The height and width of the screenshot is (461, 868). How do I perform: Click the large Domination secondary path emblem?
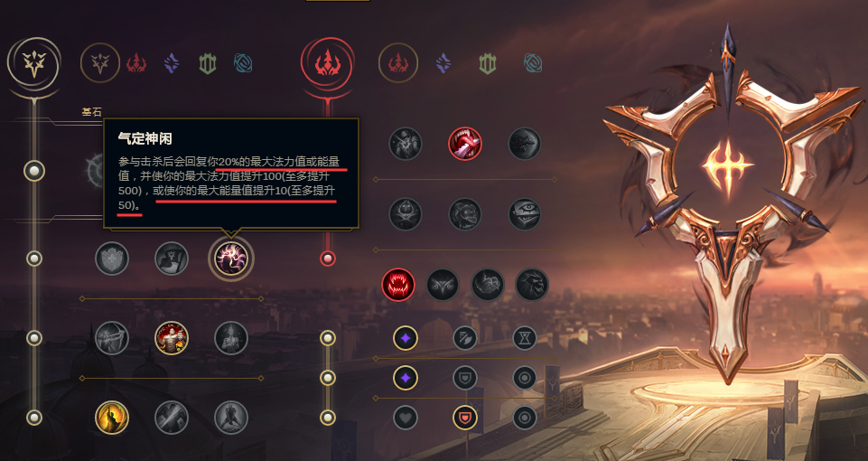(x=327, y=63)
